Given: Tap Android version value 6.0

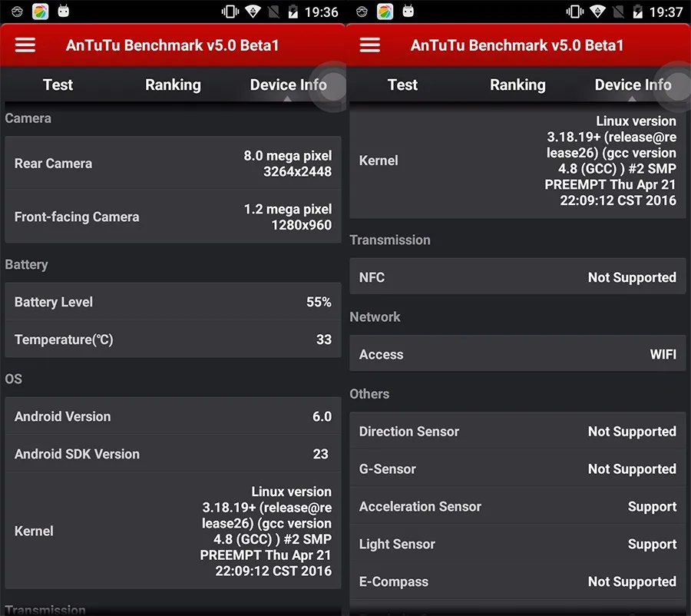Looking at the screenshot, I should click(322, 416).
